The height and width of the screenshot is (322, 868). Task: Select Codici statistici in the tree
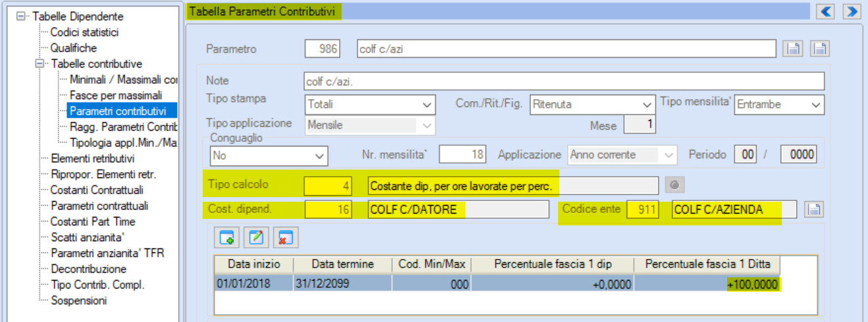click(x=84, y=32)
